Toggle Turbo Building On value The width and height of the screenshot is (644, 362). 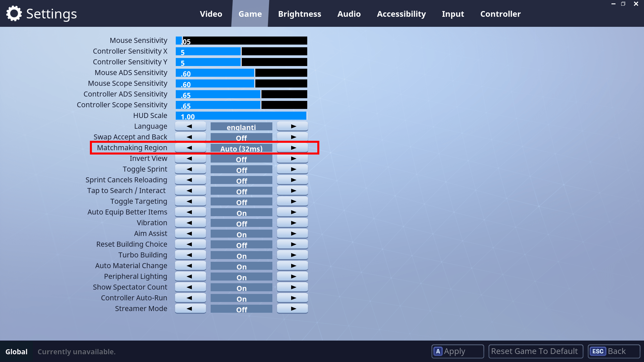pos(241,255)
